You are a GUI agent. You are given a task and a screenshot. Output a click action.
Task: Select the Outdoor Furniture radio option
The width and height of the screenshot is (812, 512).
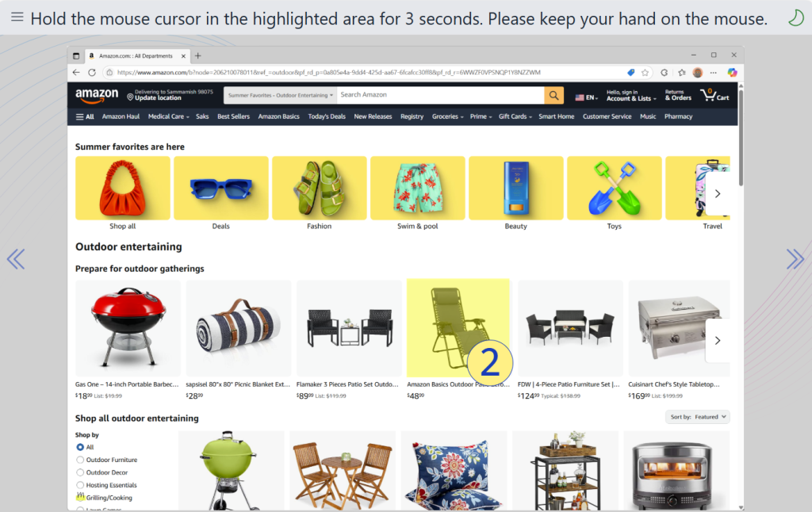coord(80,460)
